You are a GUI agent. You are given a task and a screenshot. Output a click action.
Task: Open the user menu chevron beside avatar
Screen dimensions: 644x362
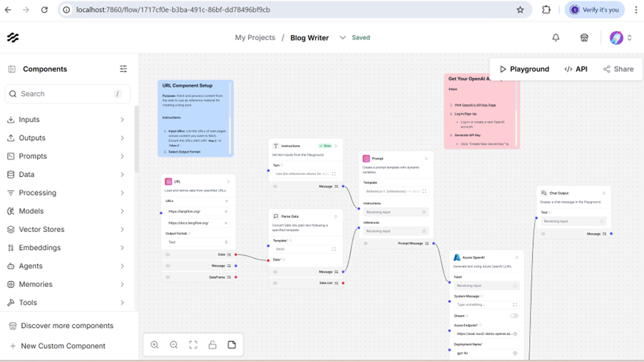click(629, 38)
